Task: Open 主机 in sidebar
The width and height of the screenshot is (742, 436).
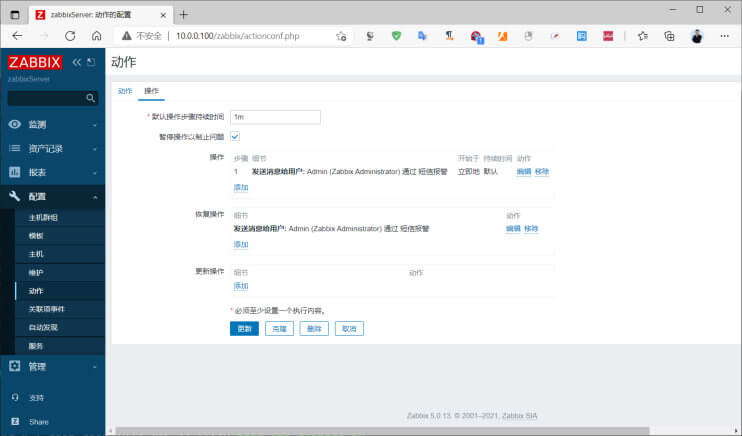Action: [x=36, y=254]
